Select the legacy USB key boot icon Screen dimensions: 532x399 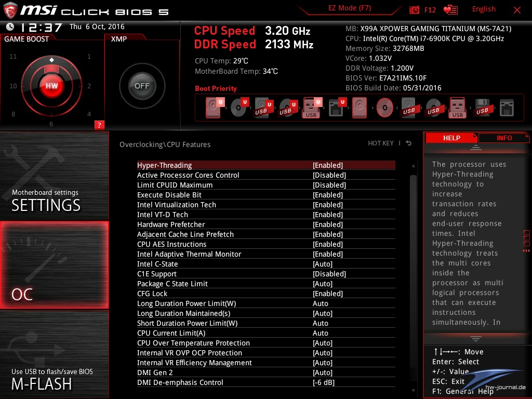(x=458, y=108)
